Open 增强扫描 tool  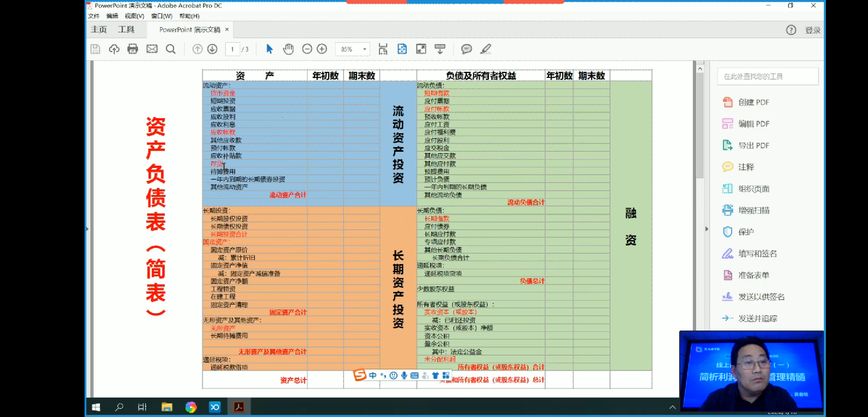[x=746, y=210]
